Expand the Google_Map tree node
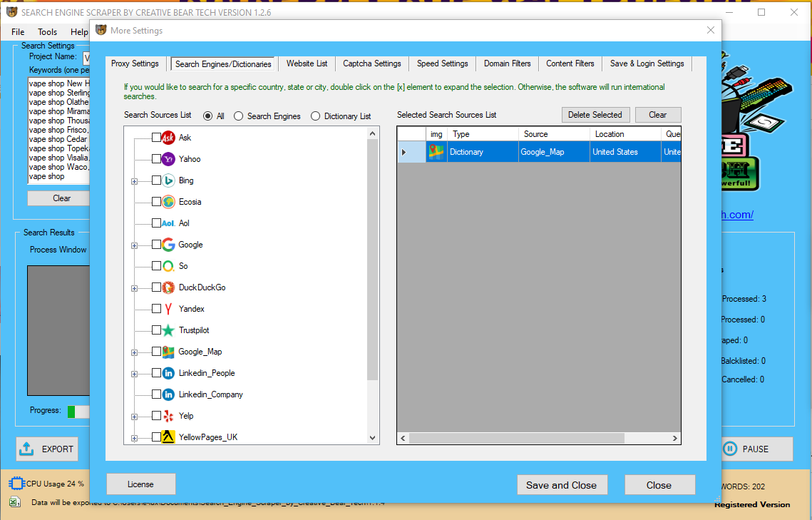 pos(134,352)
